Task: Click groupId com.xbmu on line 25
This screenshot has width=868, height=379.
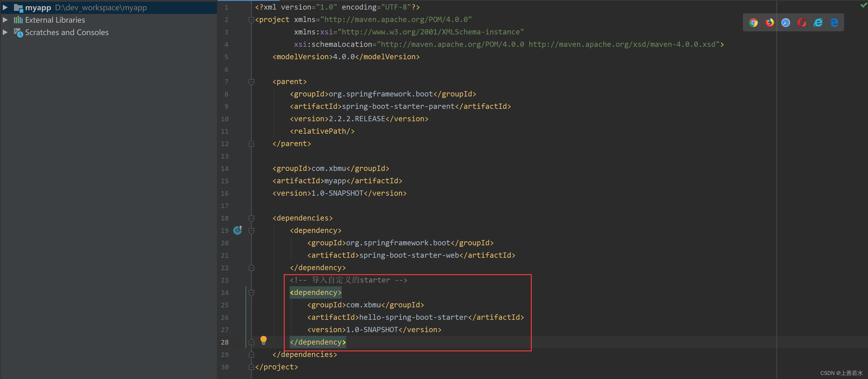Action: tap(366, 305)
